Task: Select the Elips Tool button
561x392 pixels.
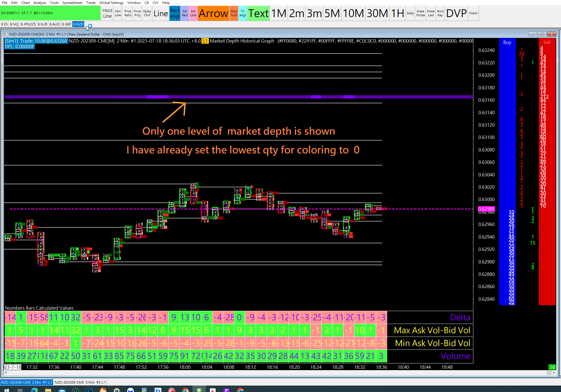Action: click(234, 13)
